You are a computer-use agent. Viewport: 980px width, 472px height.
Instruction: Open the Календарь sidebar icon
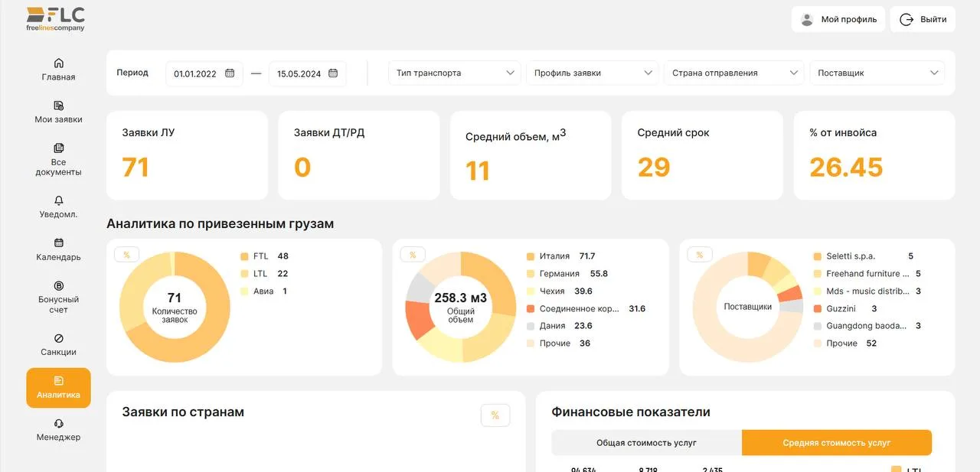(59, 243)
